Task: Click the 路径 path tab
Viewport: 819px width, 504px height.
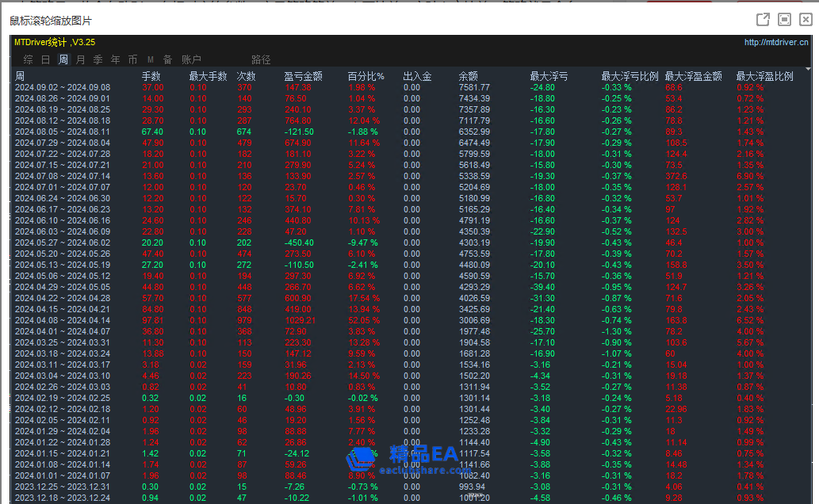Action: click(261, 59)
